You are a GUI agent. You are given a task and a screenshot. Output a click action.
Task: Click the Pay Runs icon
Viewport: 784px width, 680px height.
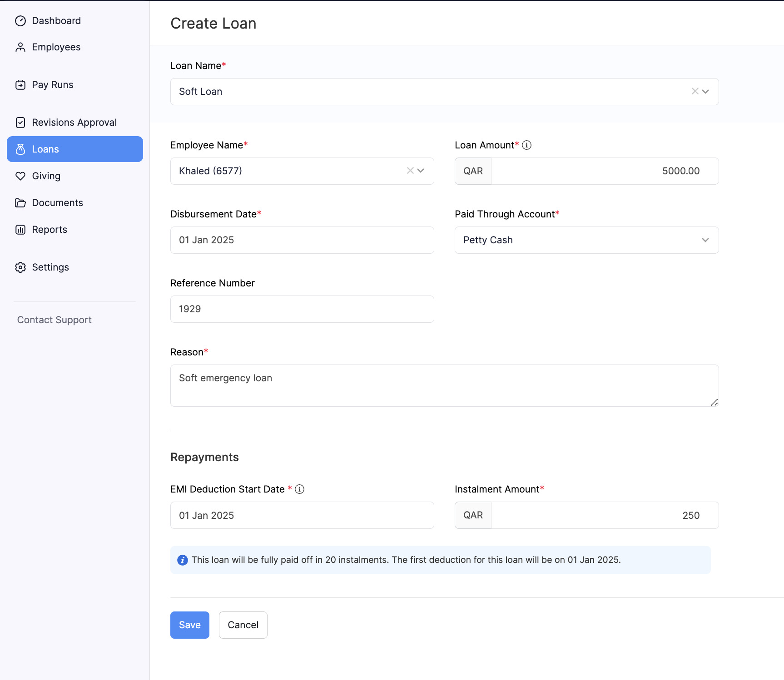pyautogui.click(x=20, y=85)
